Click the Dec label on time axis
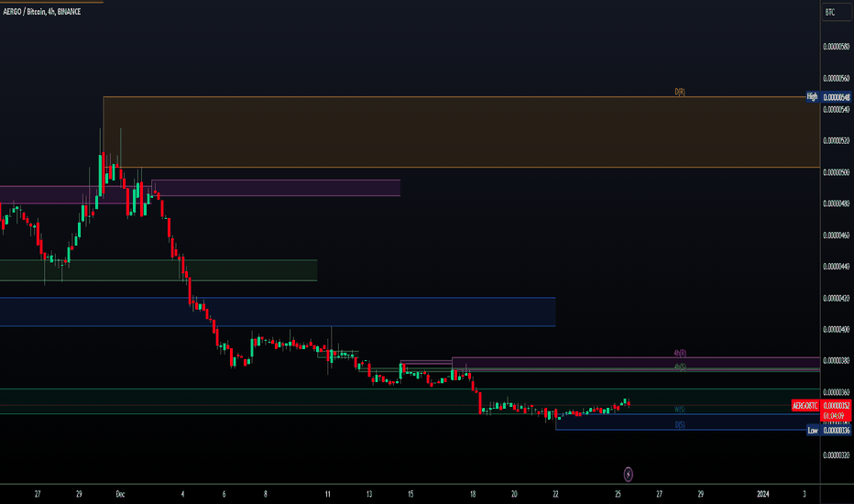Viewport: 854px width, 504px height. coord(120,494)
